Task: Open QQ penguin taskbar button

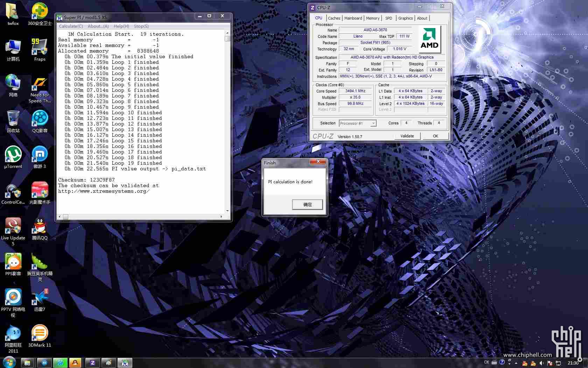Action: (75, 363)
